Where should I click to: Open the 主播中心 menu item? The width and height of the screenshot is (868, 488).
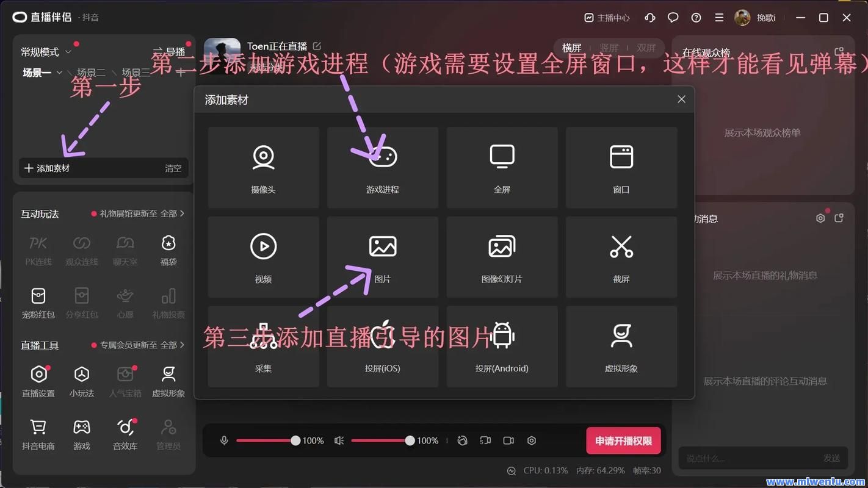tap(607, 18)
